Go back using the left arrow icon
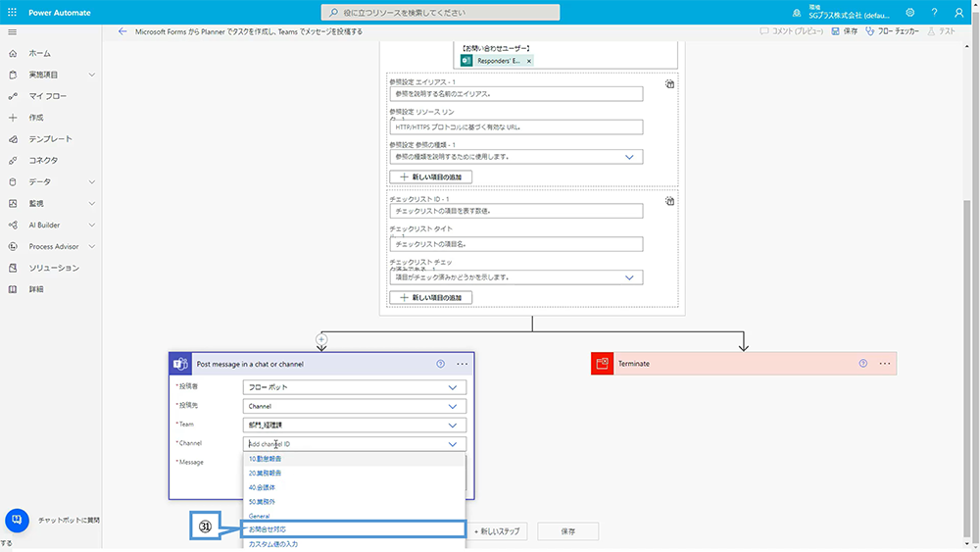The width and height of the screenshot is (980, 552). point(122,31)
